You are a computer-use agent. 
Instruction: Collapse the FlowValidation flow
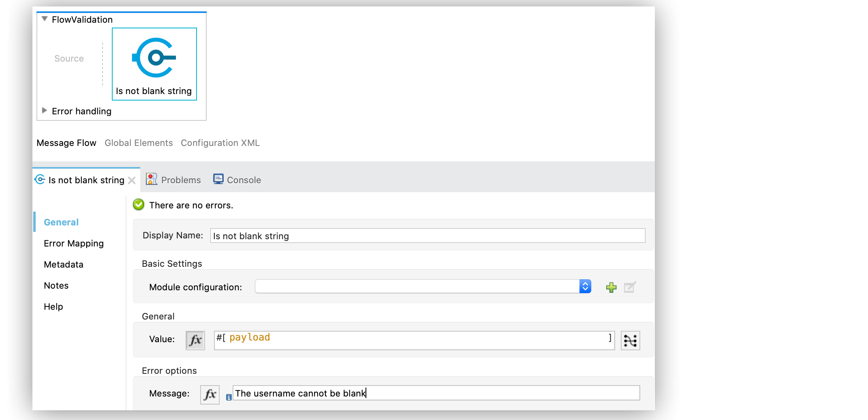coord(44,19)
